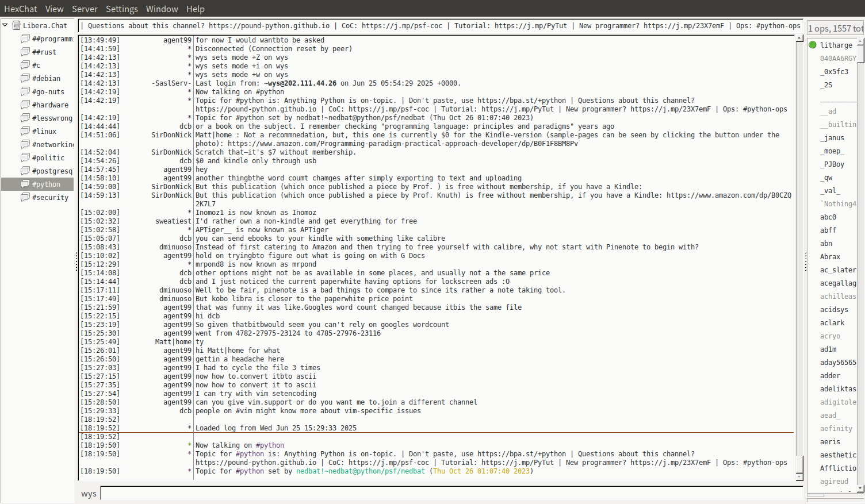The image size is (865, 504).
Task: Select user ad1m in the user list
Action: click(828, 349)
